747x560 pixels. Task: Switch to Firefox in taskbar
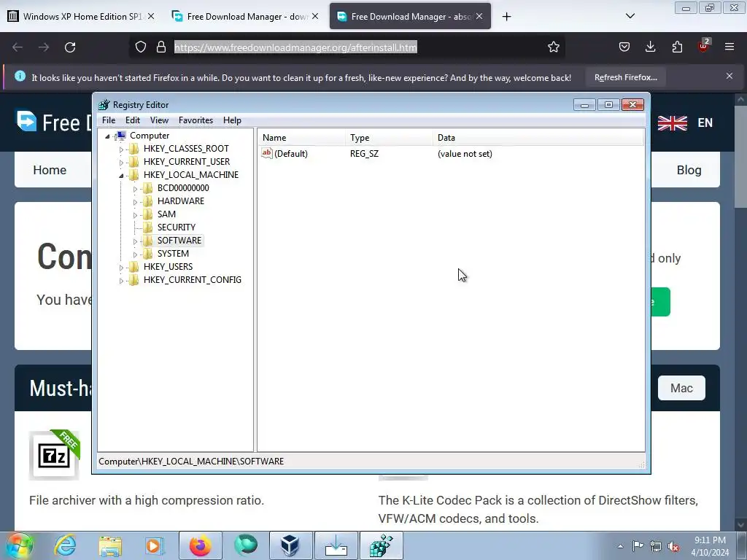(x=201, y=545)
